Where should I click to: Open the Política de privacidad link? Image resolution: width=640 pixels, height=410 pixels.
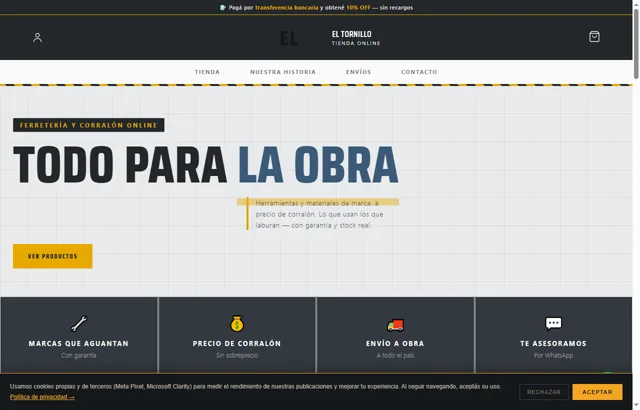(42, 397)
